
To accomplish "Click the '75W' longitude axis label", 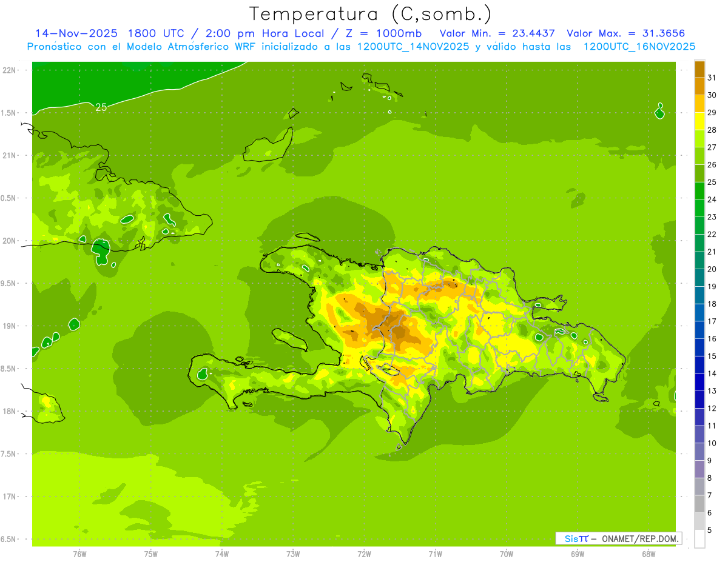I will (x=151, y=554).
